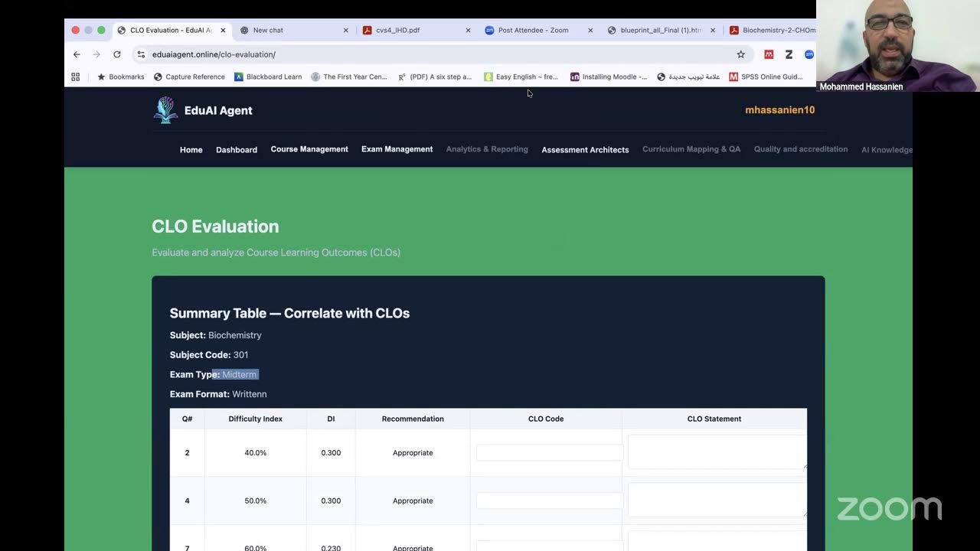The height and width of the screenshot is (551, 980).
Task: Open the SPSS Online Guide bookmark
Action: tap(766, 77)
